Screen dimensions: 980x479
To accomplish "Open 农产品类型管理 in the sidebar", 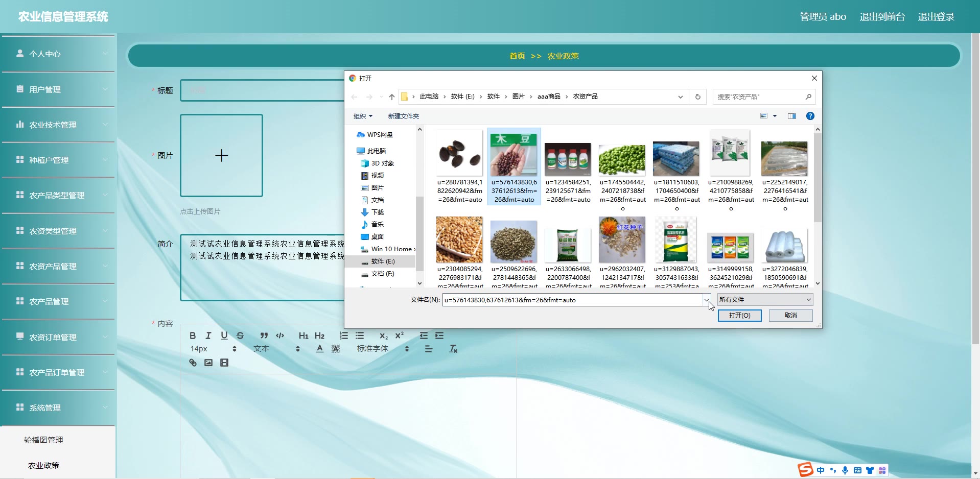I will (x=58, y=195).
